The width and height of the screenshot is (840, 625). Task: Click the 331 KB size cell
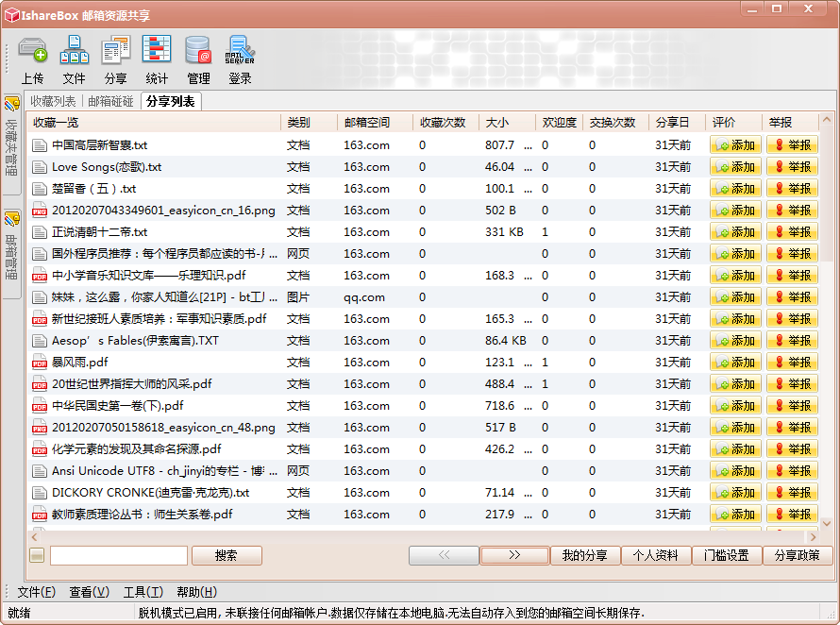[x=504, y=232]
